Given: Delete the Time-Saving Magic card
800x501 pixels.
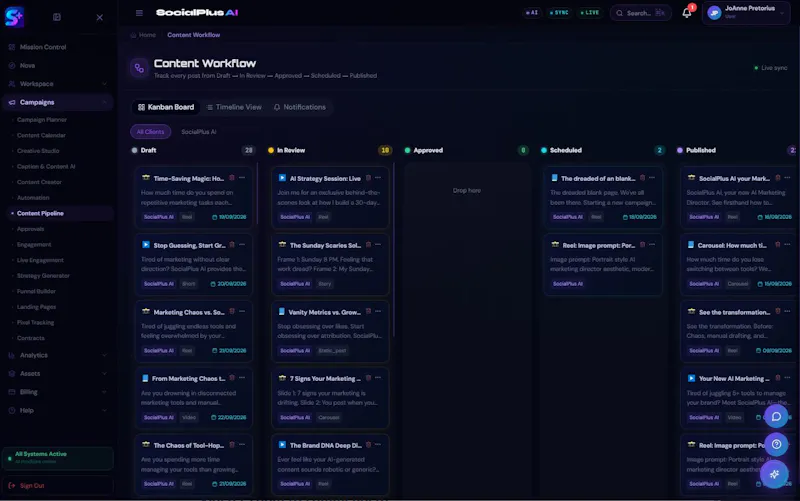Looking at the screenshot, I should coord(232,178).
